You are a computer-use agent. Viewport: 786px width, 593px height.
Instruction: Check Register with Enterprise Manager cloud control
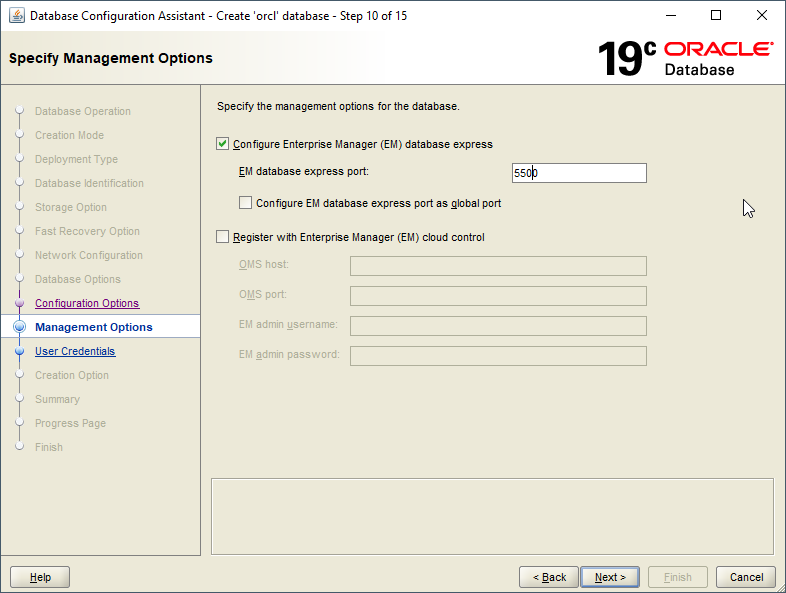tap(223, 237)
